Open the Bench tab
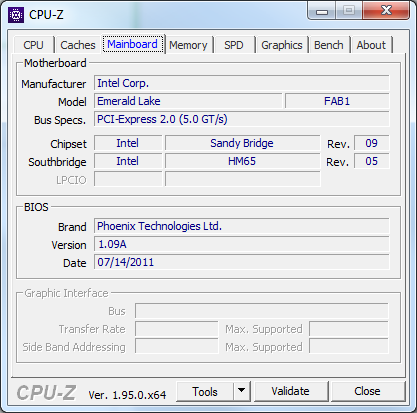This screenshot has height=413, width=417. pos(329,45)
